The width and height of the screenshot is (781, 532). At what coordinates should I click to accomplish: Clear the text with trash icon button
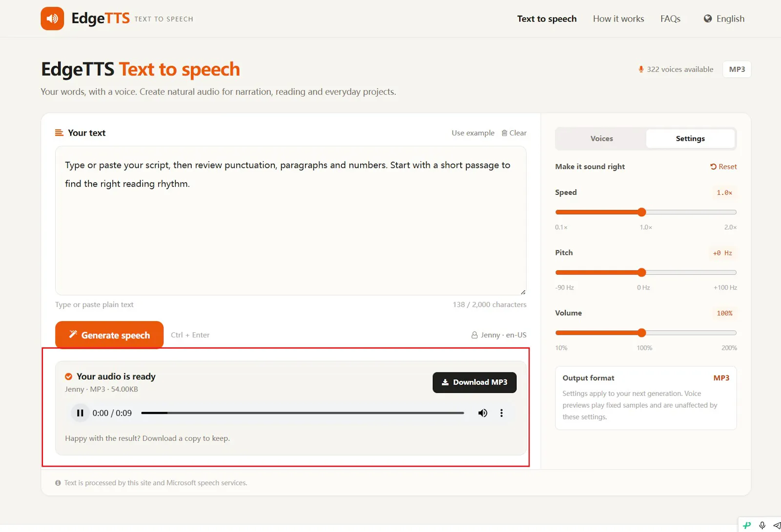(x=514, y=133)
